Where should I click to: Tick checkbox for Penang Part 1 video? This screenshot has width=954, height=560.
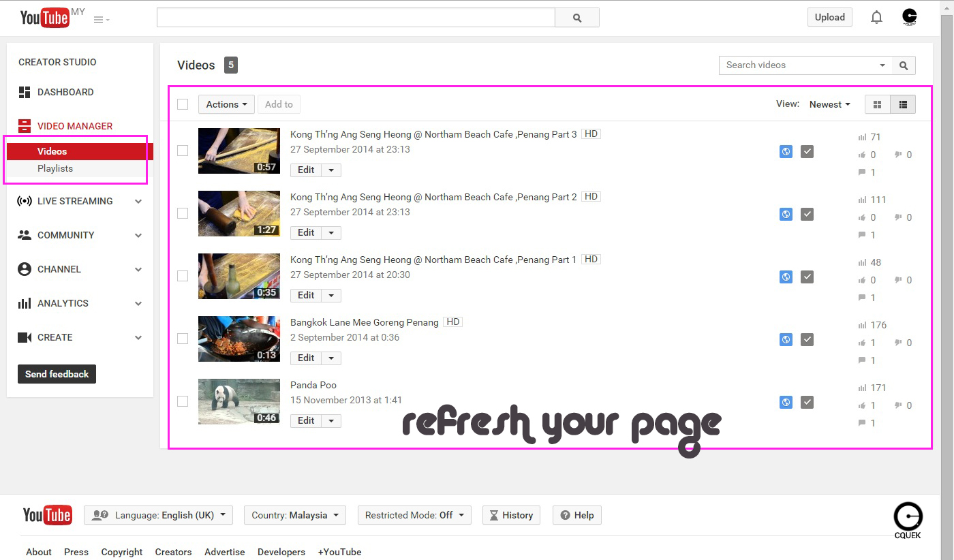183,276
